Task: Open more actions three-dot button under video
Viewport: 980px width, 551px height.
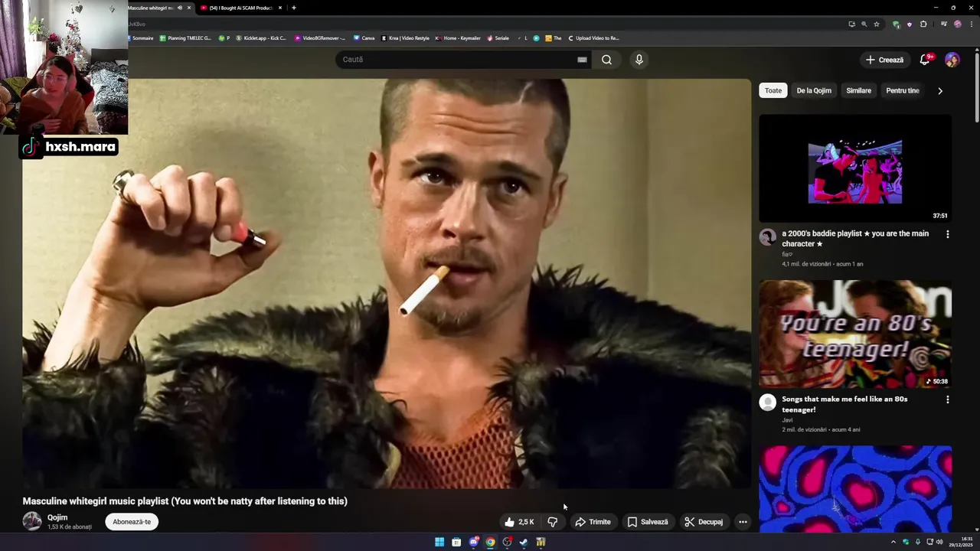Action: [x=742, y=522]
